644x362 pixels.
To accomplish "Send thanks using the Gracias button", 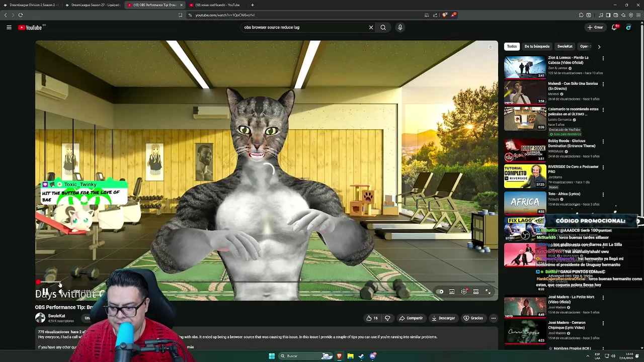I will coord(473,318).
